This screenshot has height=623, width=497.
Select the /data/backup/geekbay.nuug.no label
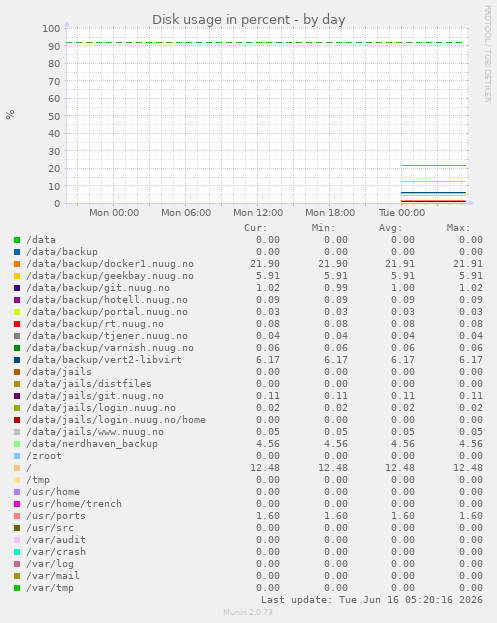[x=110, y=276]
